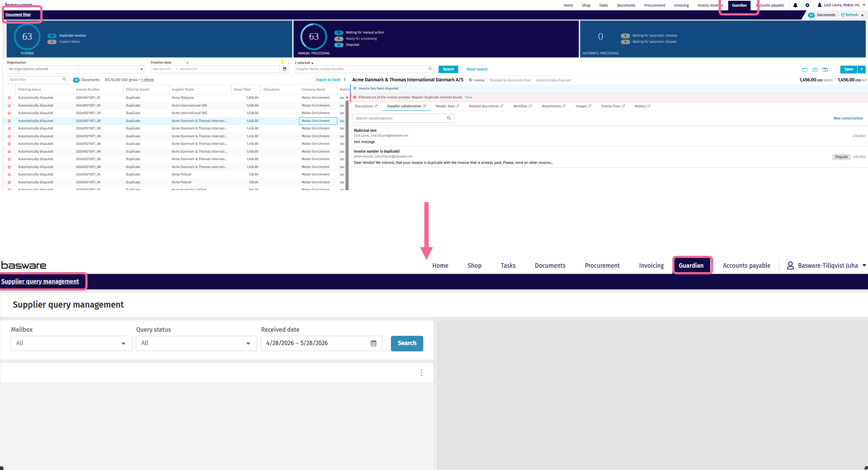Click Export to Excel link

coord(328,79)
